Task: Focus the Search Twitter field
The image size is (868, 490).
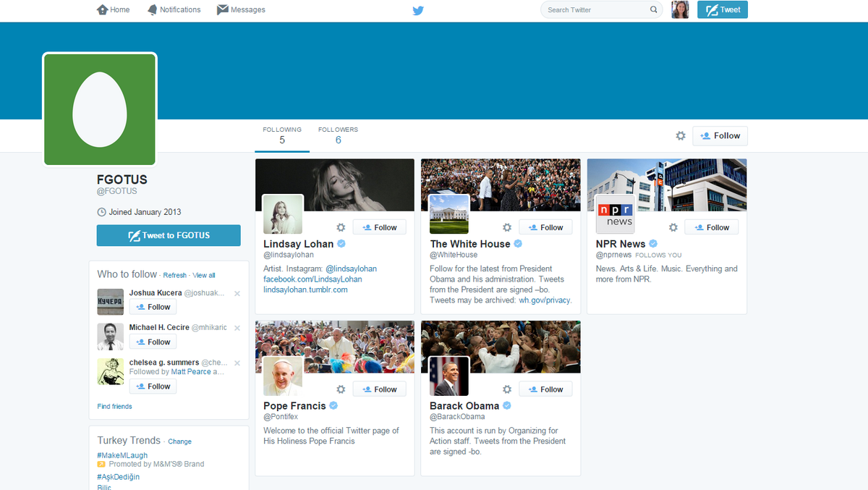Action: pos(602,9)
